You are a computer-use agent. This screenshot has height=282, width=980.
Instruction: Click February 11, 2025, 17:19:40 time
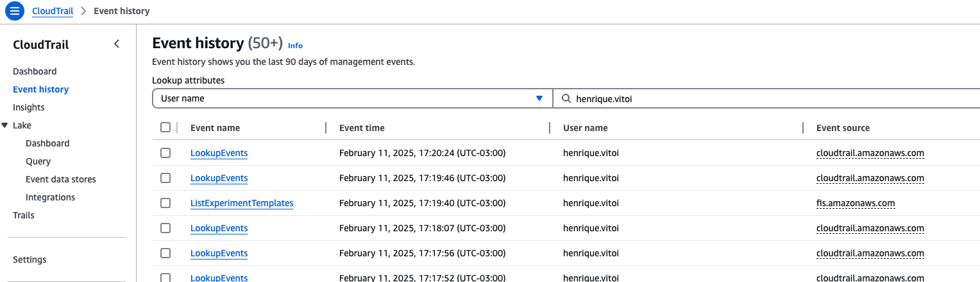point(423,203)
